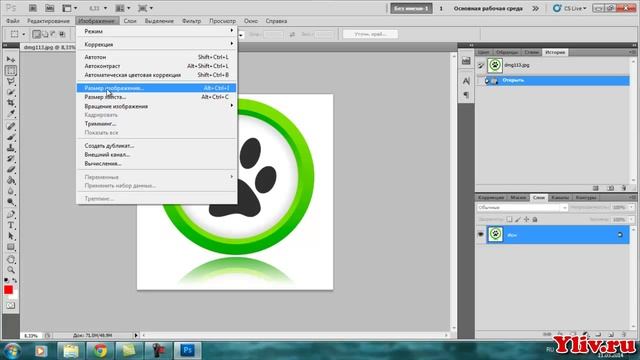640x360 pixels.
Task: Select the Crop tool
Action: [x=11, y=103]
